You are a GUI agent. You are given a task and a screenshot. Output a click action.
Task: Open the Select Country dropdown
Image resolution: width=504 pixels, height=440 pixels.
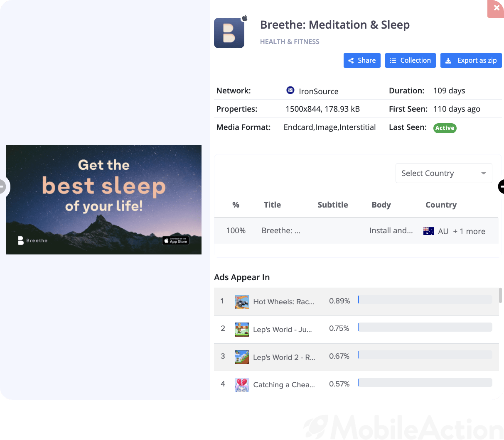444,173
